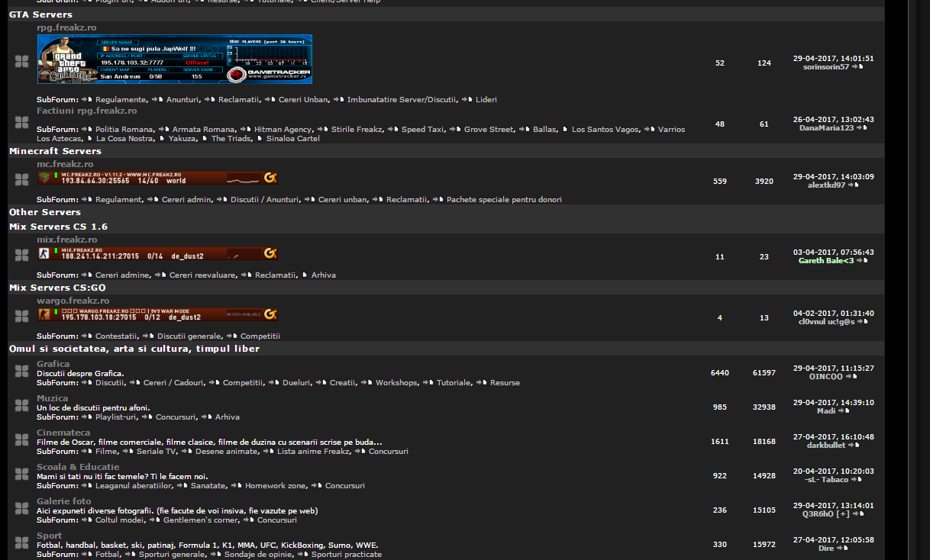Open user profile darkbullet
The image size is (930, 560).
[x=826, y=446]
